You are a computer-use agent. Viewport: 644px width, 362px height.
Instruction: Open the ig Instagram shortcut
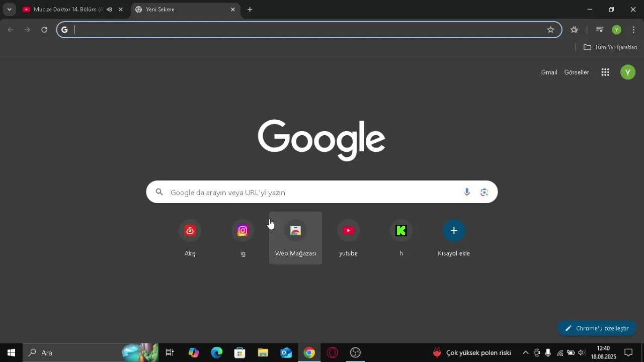(x=243, y=238)
